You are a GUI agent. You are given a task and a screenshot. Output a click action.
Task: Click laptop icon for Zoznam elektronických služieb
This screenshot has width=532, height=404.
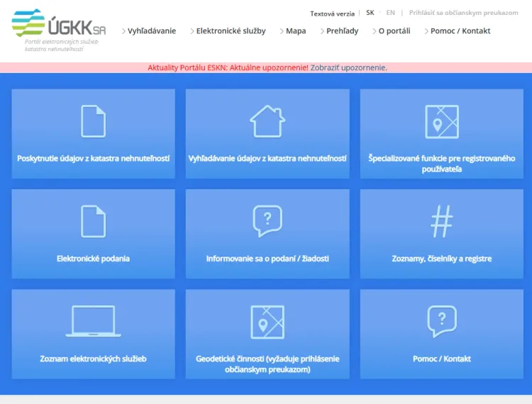click(93, 321)
